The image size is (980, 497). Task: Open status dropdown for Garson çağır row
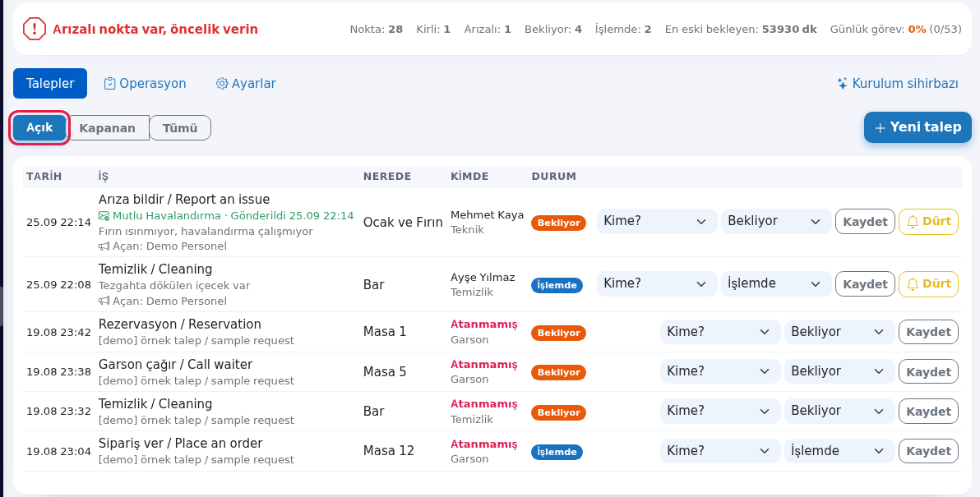click(839, 371)
